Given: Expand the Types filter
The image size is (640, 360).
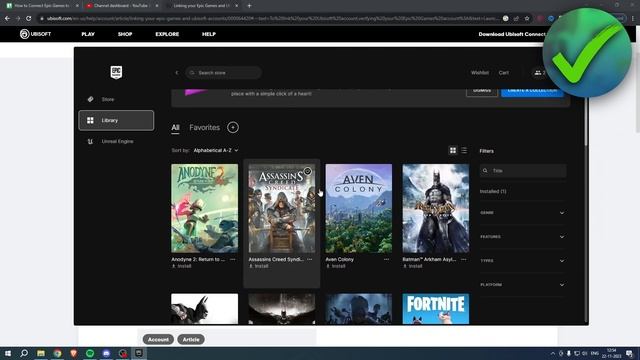Looking at the screenshot, I should 523,260.
